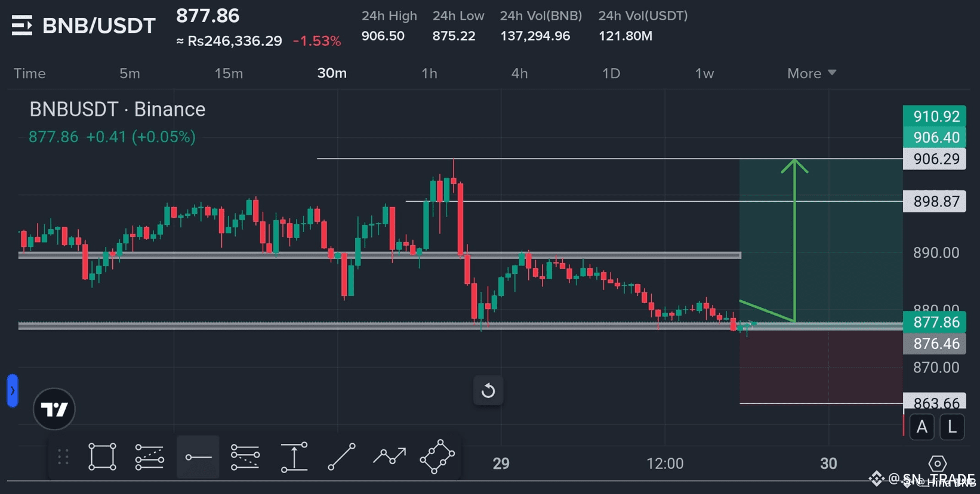This screenshot has height=494, width=980.
Task: Select the rotated rectangle shape tool
Action: point(437,457)
